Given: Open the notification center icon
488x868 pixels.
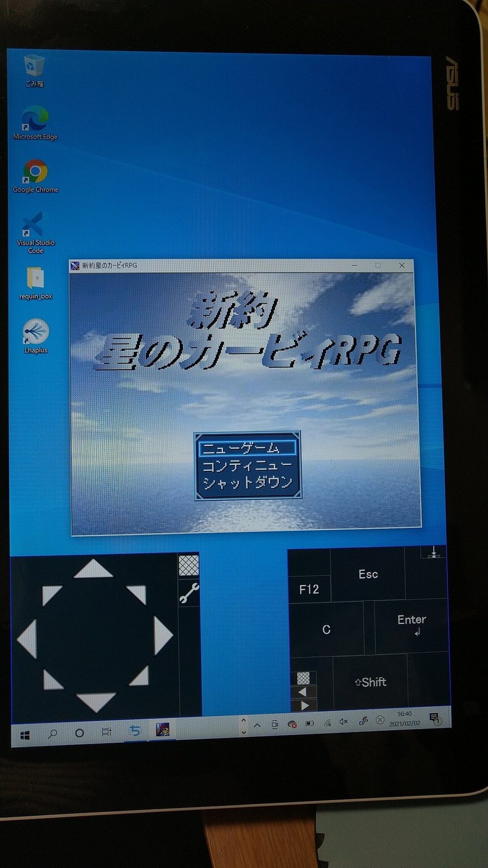Looking at the screenshot, I should click(x=435, y=718).
